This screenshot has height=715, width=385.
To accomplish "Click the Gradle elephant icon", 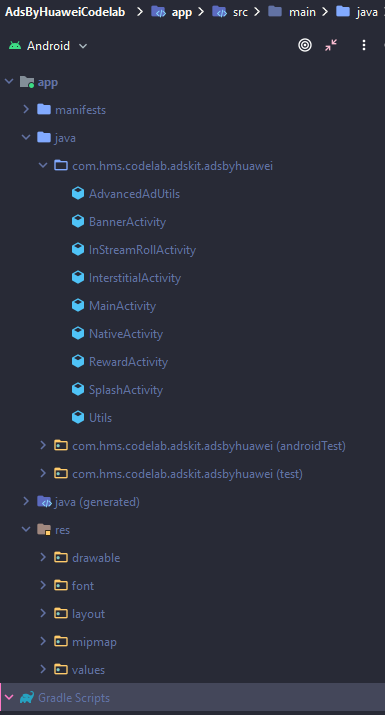I will point(26,697).
